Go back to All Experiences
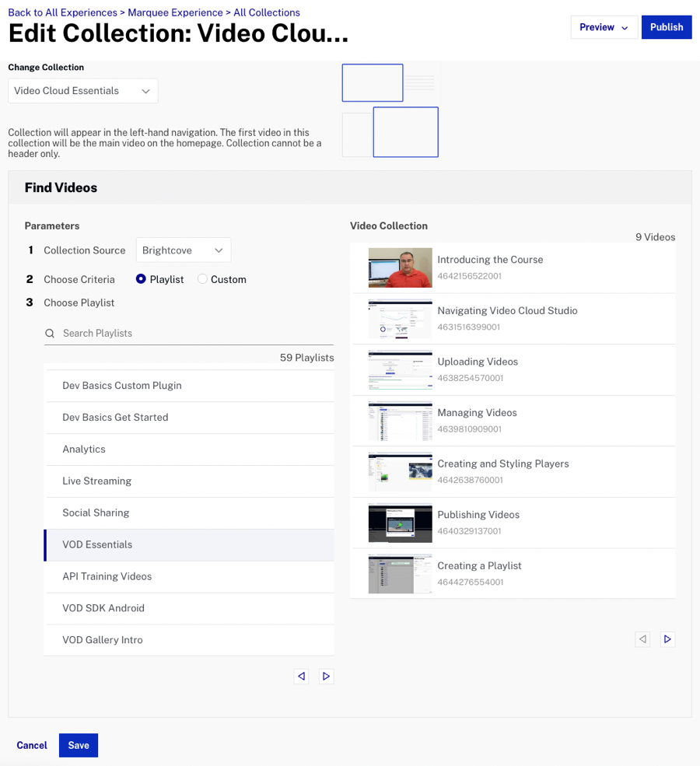The image size is (700, 766). click(62, 12)
